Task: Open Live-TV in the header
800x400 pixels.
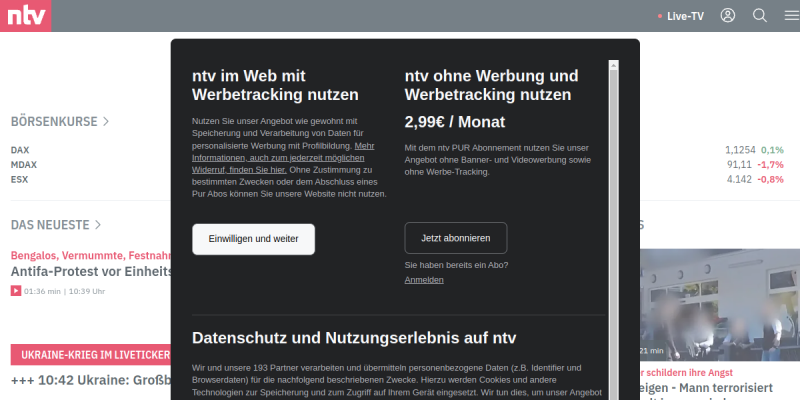Action: click(x=681, y=16)
